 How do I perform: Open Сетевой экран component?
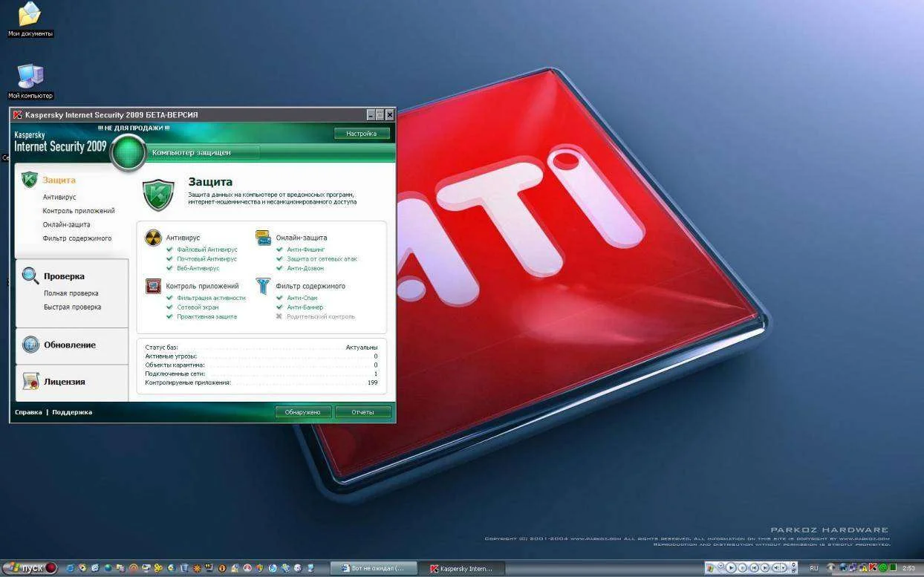coord(198,307)
